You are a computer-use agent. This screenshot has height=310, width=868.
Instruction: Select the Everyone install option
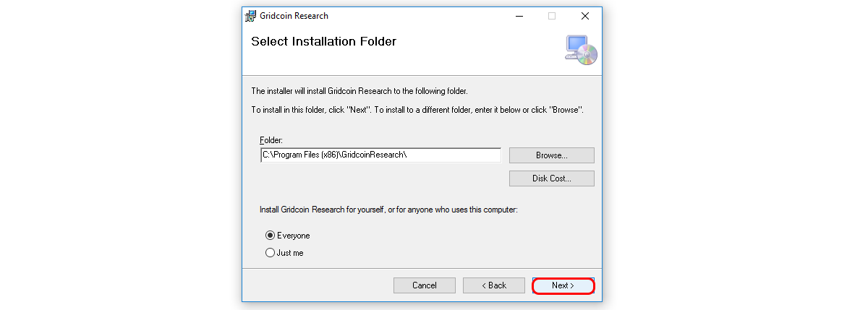[x=271, y=236]
